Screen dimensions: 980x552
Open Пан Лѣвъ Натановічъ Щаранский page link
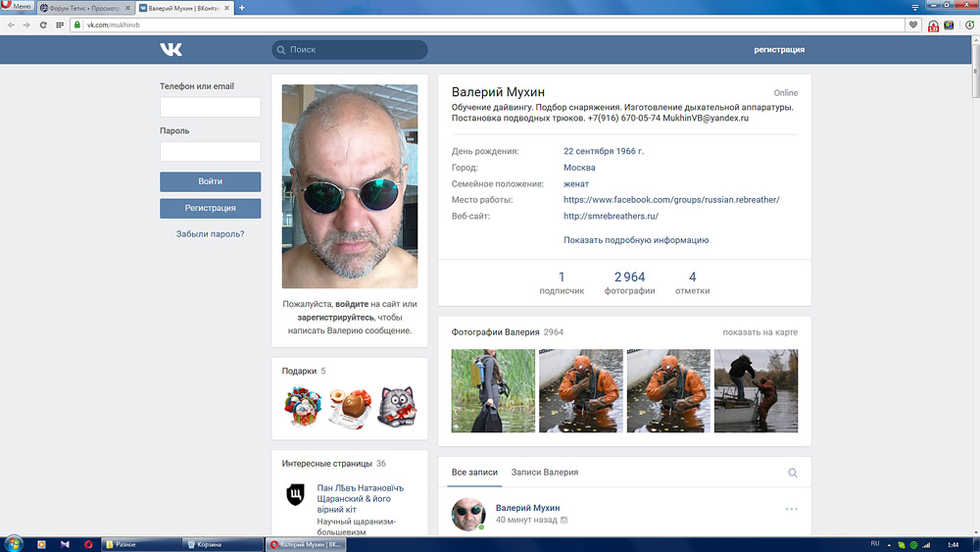(360, 498)
